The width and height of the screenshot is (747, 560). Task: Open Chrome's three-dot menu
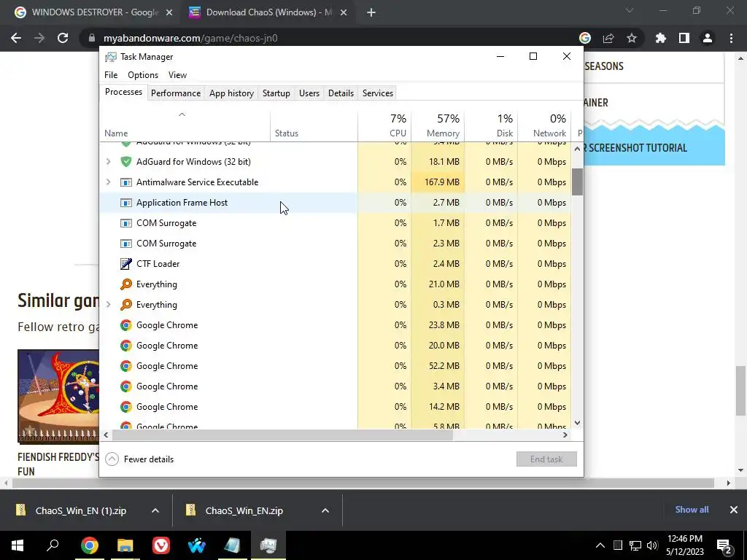(x=731, y=38)
